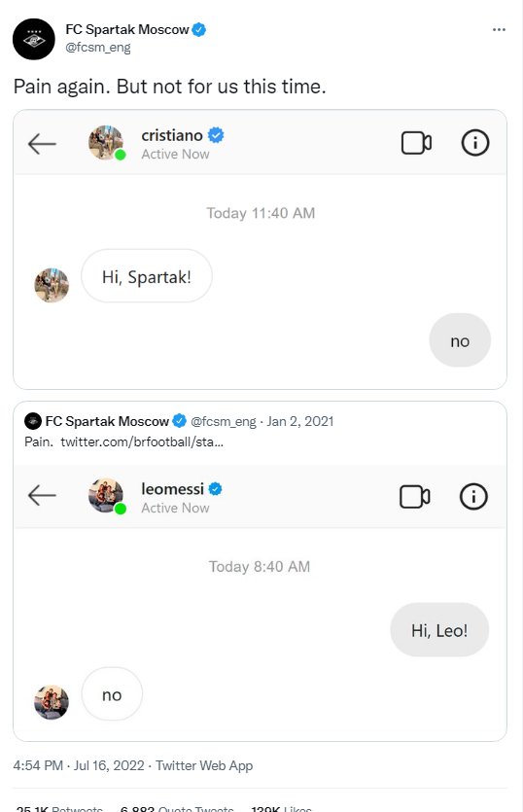The width and height of the screenshot is (523, 812).
Task: Open the @fcsm_eng handle link
Action: pyautogui.click(x=98, y=48)
